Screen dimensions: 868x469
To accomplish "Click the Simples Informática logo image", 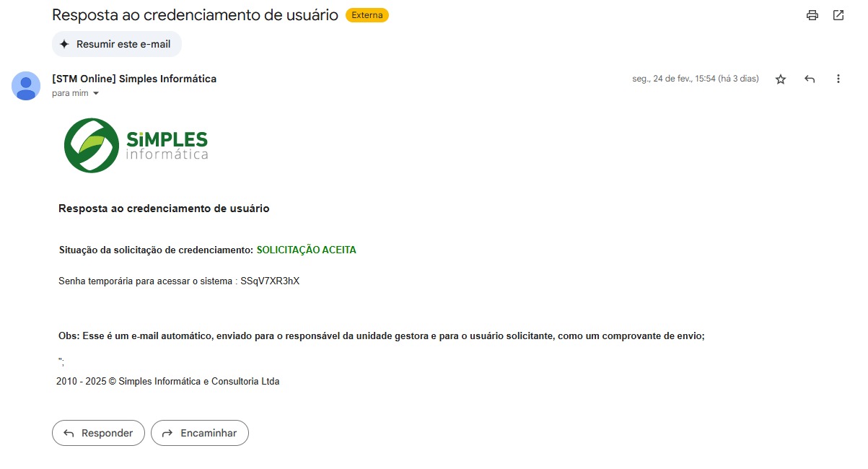I will click(136, 145).
